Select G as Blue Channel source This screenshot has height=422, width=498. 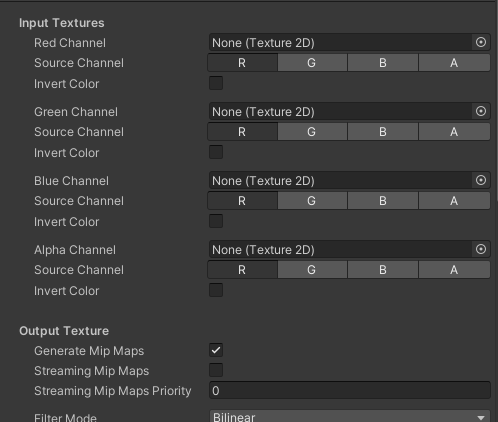[312, 201]
